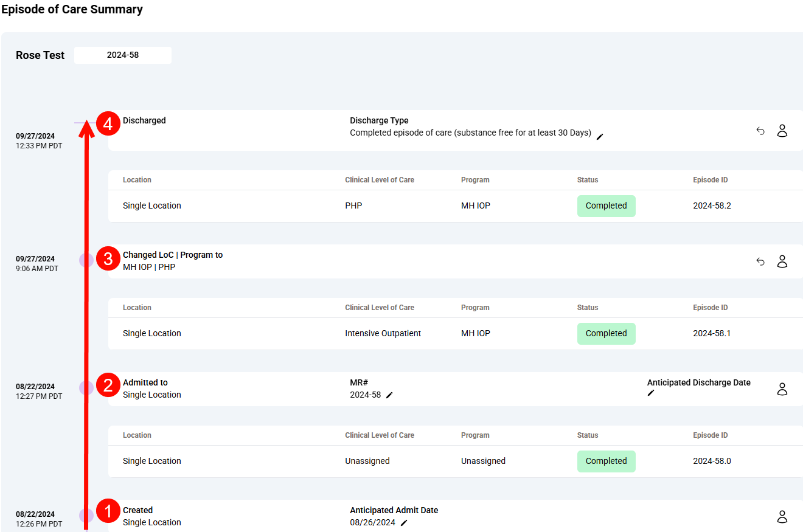The image size is (803, 532).
Task: Click Completed status for episode 2024-58.1
Action: point(606,334)
